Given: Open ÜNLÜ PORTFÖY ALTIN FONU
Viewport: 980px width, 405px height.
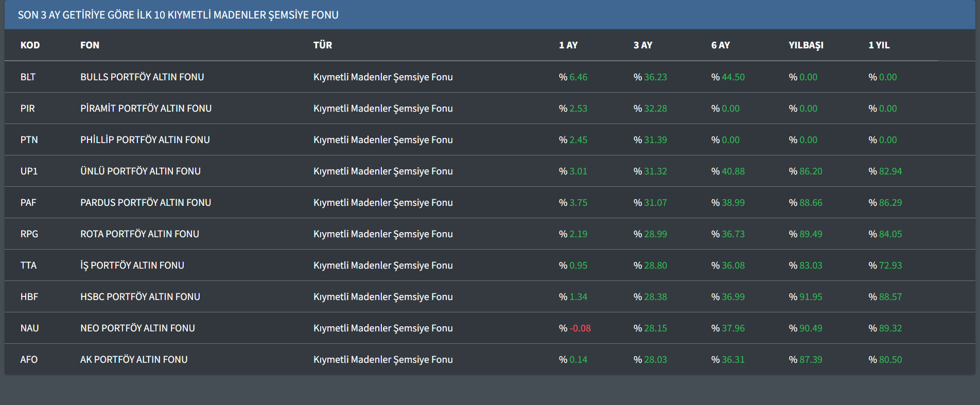Looking at the screenshot, I should 140,171.
